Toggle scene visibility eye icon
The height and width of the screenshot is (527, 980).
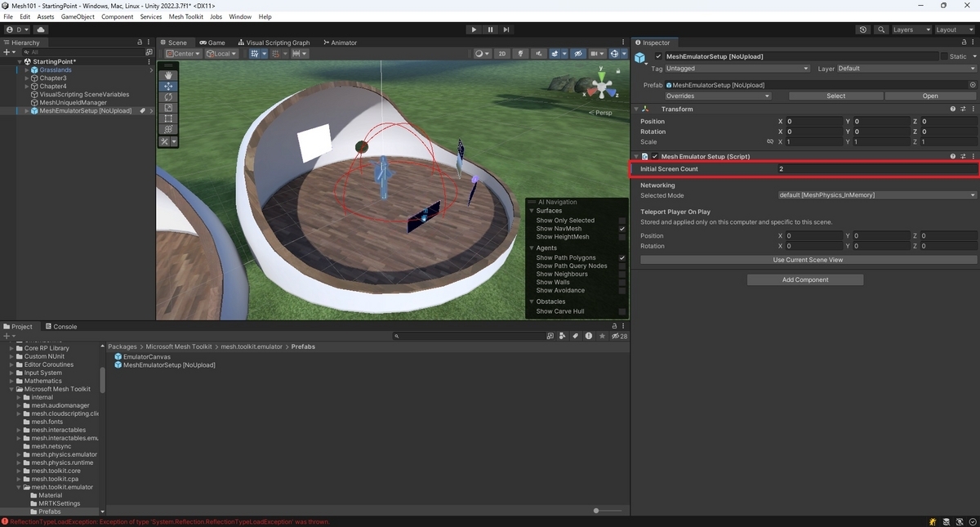point(578,54)
